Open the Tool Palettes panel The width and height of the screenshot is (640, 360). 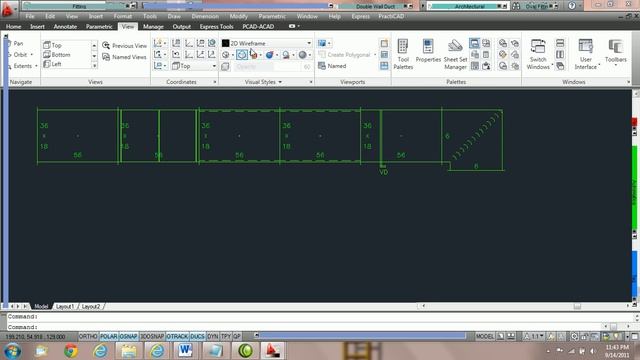pos(403,54)
